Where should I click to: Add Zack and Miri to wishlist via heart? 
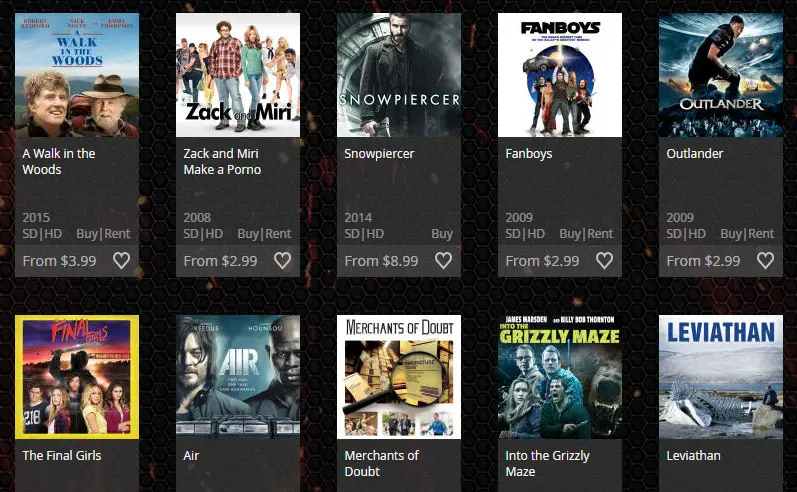point(283,261)
